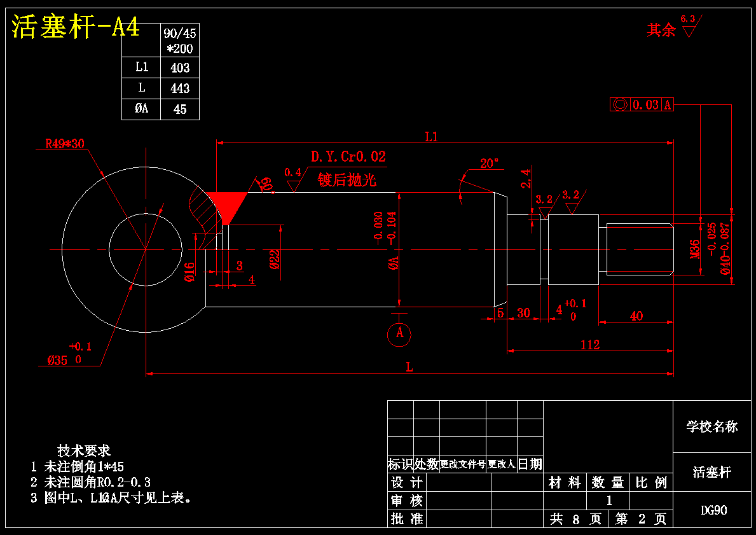Select the 112 length dimension
The height and width of the screenshot is (535, 756).
click(590, 344)
